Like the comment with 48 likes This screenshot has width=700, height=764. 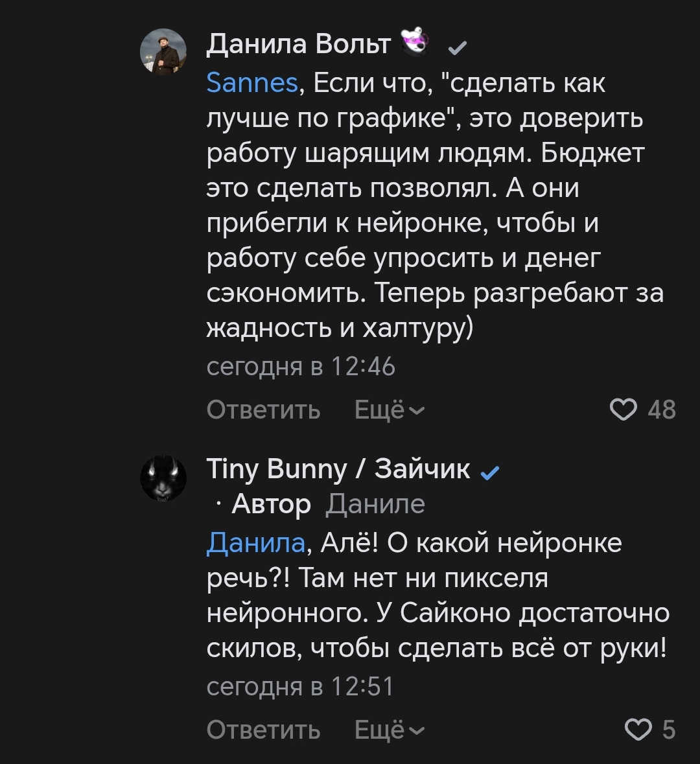(624, 410)
